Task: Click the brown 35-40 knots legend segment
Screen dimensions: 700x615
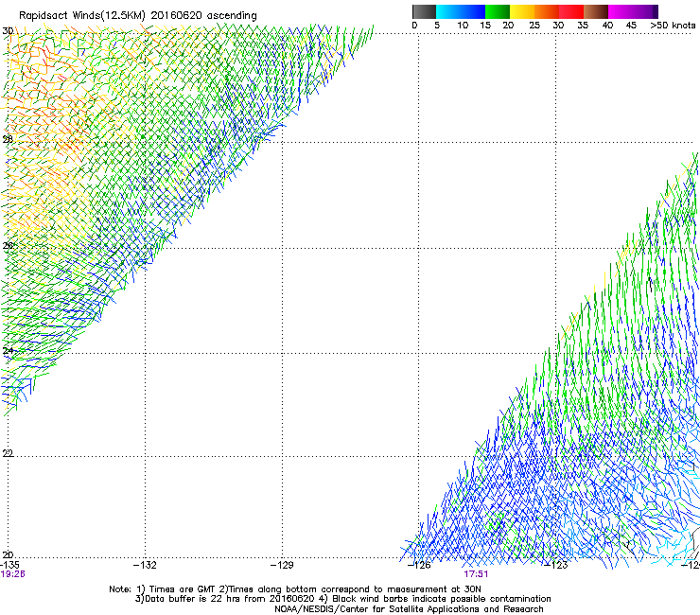Action: point(596,11)
